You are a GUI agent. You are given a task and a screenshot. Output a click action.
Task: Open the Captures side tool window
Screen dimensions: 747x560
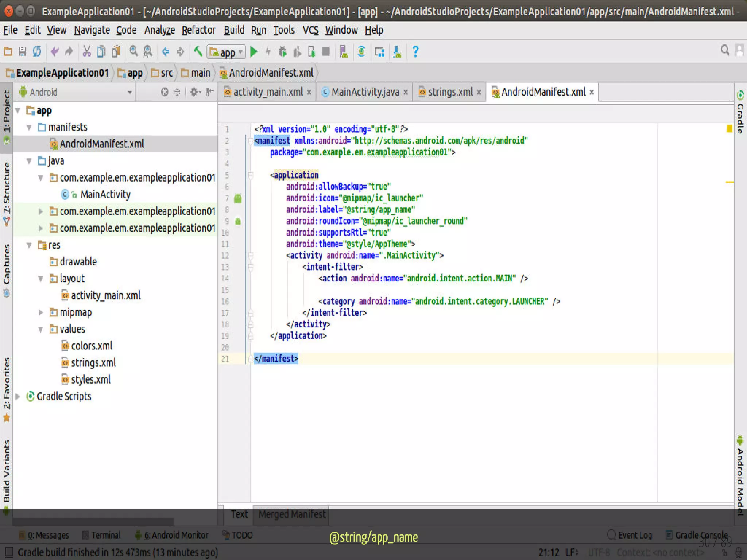coord(7,271)
